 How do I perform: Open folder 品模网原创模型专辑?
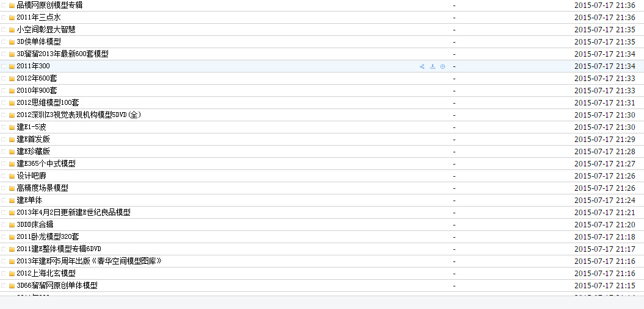click(x=49, y=5)
